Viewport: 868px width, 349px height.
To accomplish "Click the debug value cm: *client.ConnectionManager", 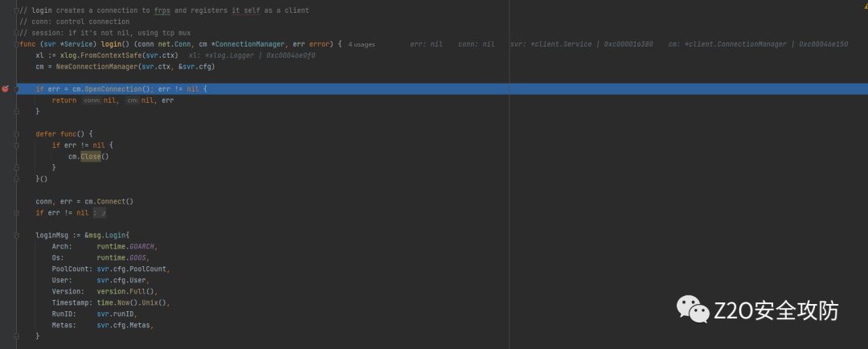I will tap(758, 44).
